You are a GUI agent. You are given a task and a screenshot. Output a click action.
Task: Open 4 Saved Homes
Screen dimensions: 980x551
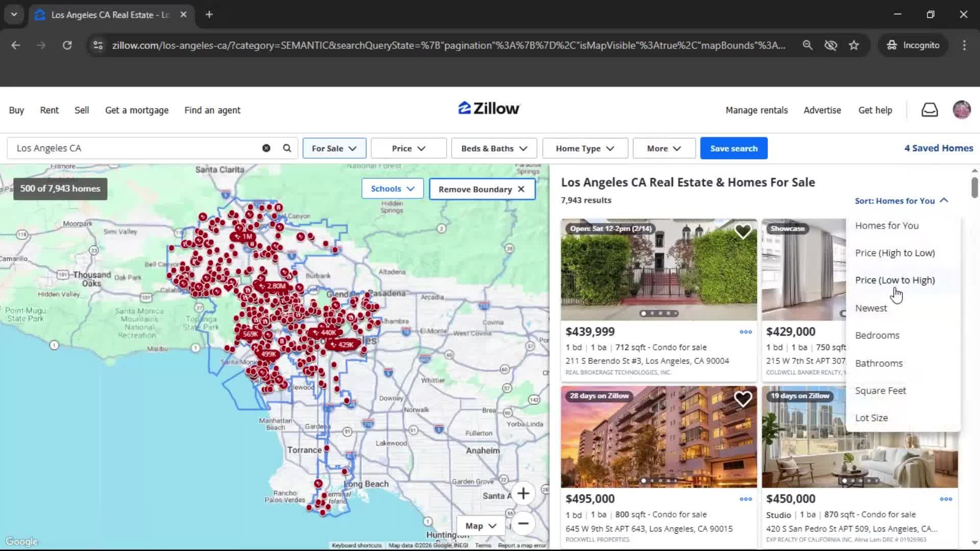tap(939, 148)
